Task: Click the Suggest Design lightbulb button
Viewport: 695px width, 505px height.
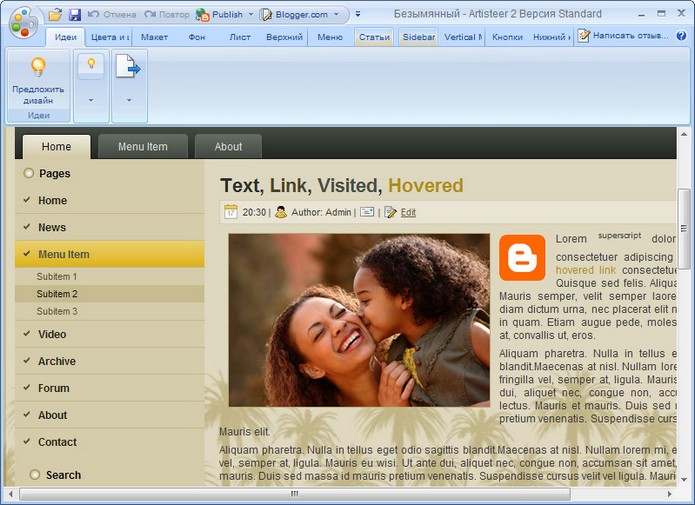Action: pos(38,79)
